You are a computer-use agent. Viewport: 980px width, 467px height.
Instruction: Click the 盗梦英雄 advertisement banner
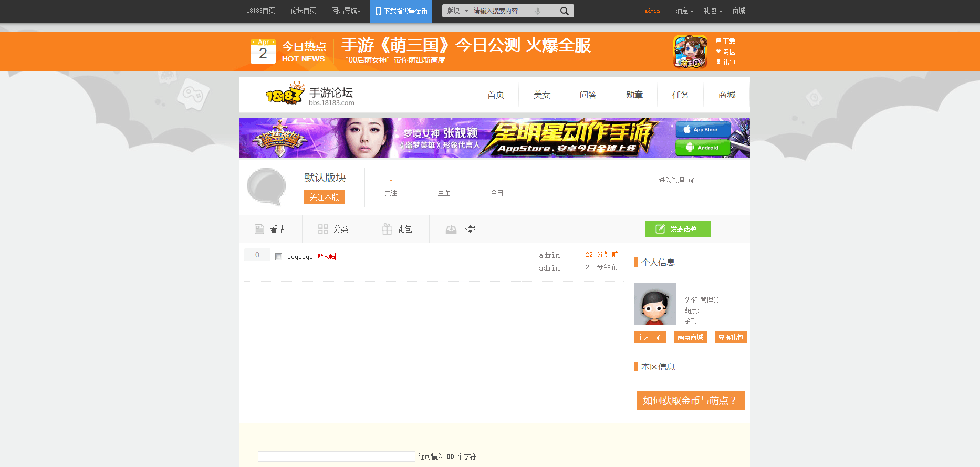coord(495,138)
